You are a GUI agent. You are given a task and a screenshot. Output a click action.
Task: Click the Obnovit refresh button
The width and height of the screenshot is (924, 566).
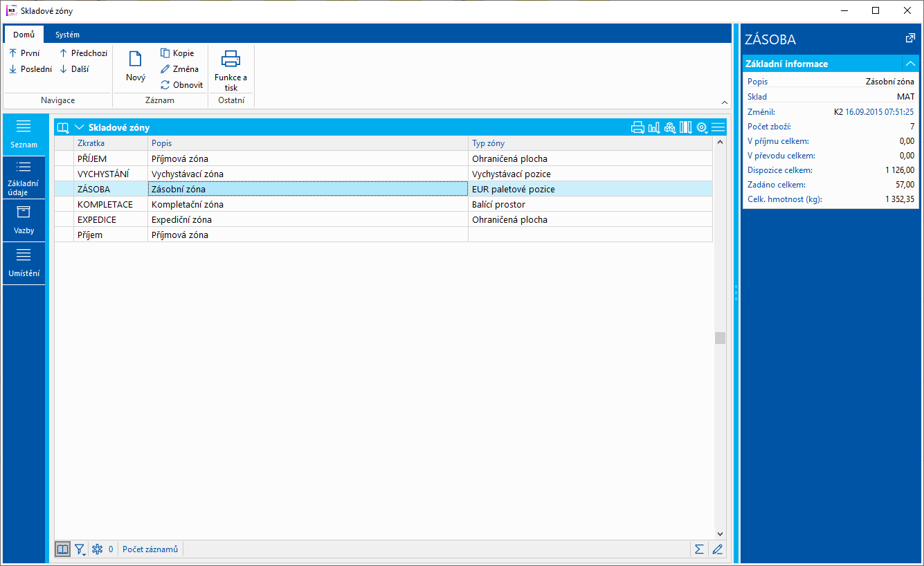(x=182, y=85)
